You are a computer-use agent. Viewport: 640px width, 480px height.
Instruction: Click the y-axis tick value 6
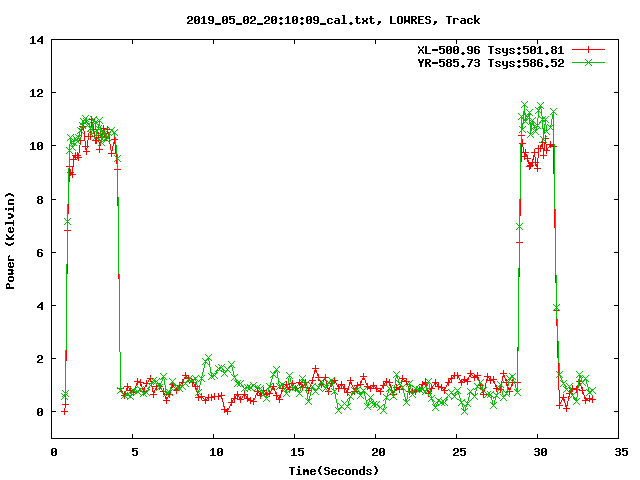pos(40,253)
